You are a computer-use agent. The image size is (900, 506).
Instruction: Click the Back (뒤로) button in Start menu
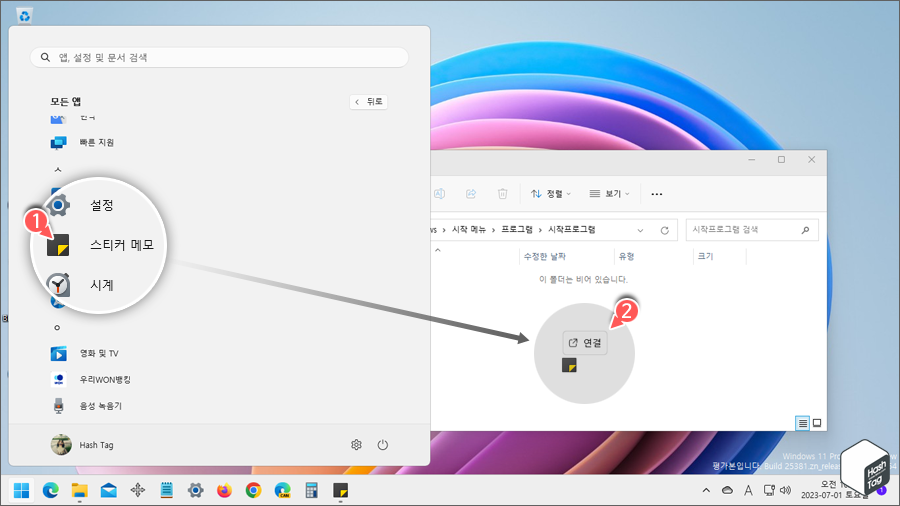coord(368,102)
